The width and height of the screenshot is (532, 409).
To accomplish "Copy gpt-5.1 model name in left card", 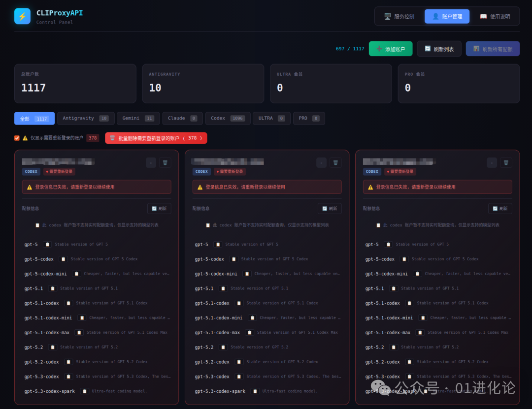I will pyautogui.click(x=53, y=288).
